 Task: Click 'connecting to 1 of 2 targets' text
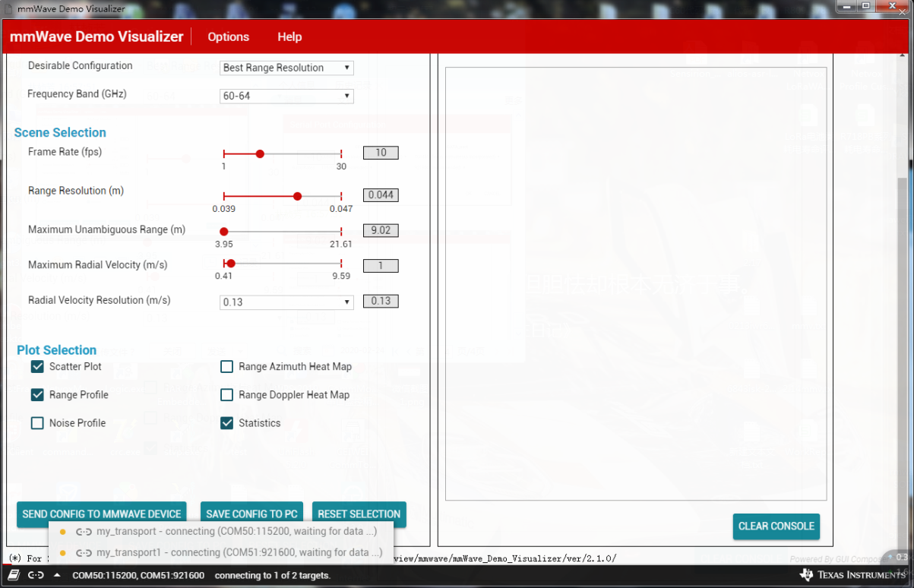[x=273, y=576]
